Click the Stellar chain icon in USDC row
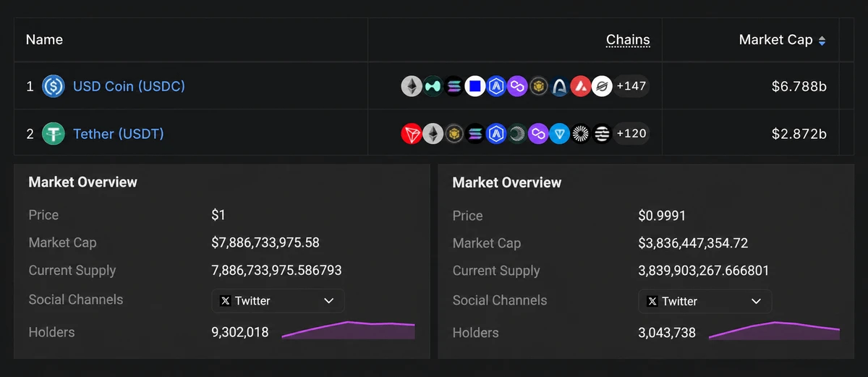Viewport: 868px width, 377px height. (x=602, y=87)
